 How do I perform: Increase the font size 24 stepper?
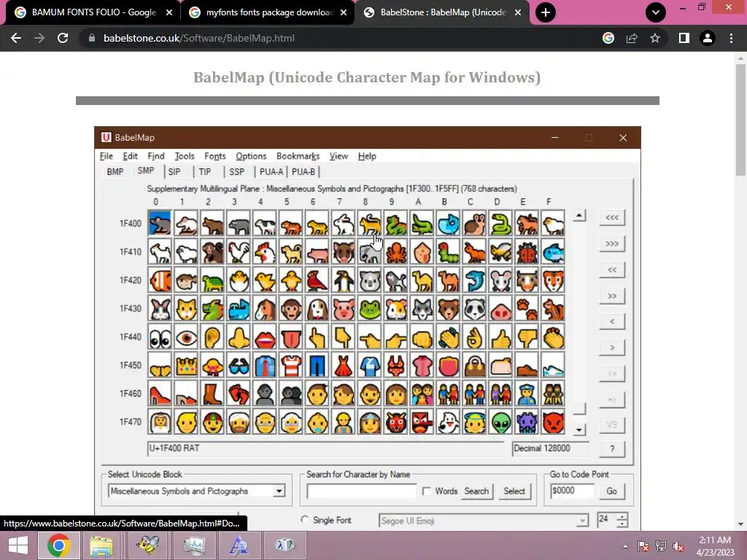(x=622, y=517)
